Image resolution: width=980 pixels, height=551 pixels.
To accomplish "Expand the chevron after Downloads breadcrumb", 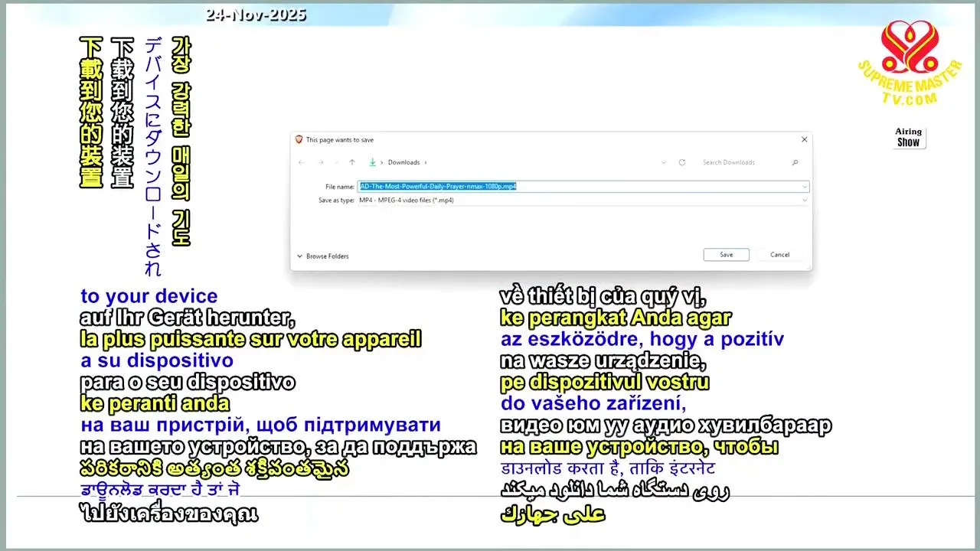I will [x=426, y=162].
